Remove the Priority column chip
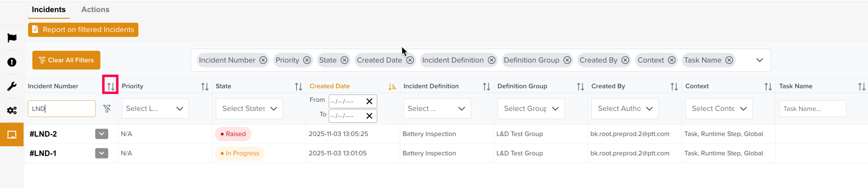This screenshot has height=188, width=868. [x=307, y=60]
